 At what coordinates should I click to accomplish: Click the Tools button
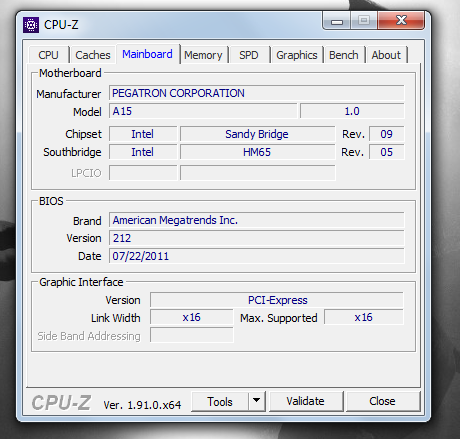[220, 402]
